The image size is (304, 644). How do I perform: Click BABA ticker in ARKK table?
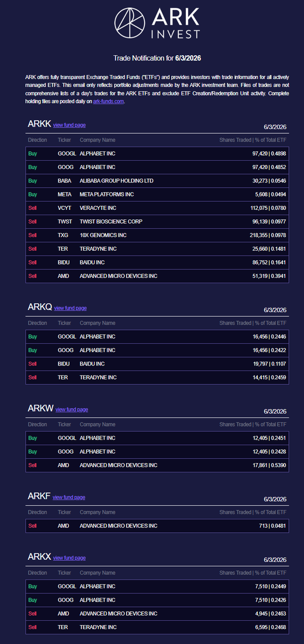64,181
